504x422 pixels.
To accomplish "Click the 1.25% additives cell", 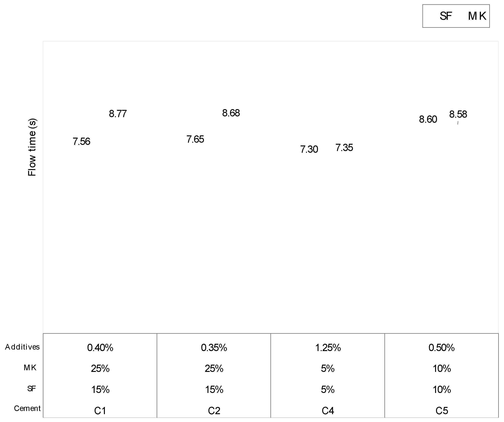I will coord(328,348).
